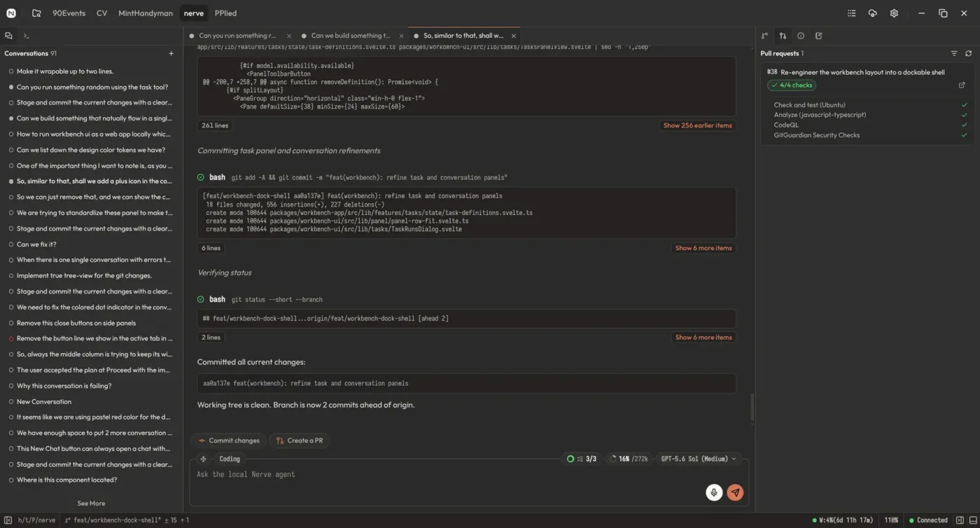Close the 'Can we build something t...' tab
Screen dimensions: 980x528
click(x=401, y=36)
